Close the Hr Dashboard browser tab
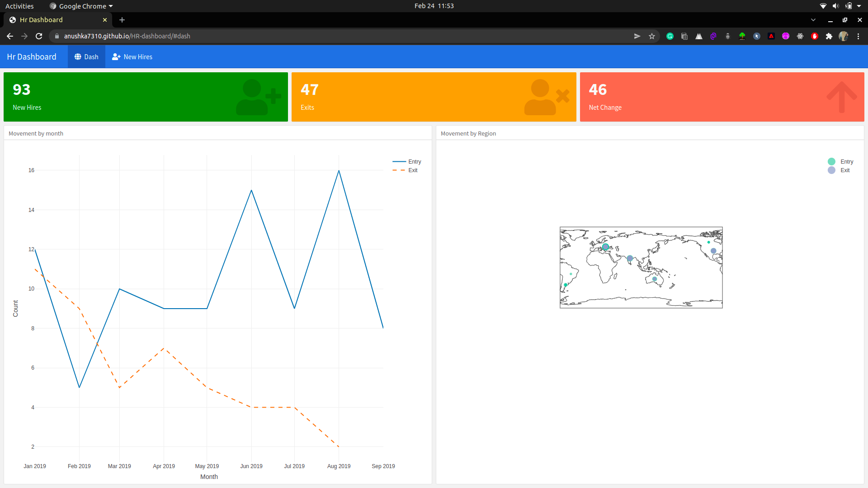868x488 pixels. [x=105, y=20]
